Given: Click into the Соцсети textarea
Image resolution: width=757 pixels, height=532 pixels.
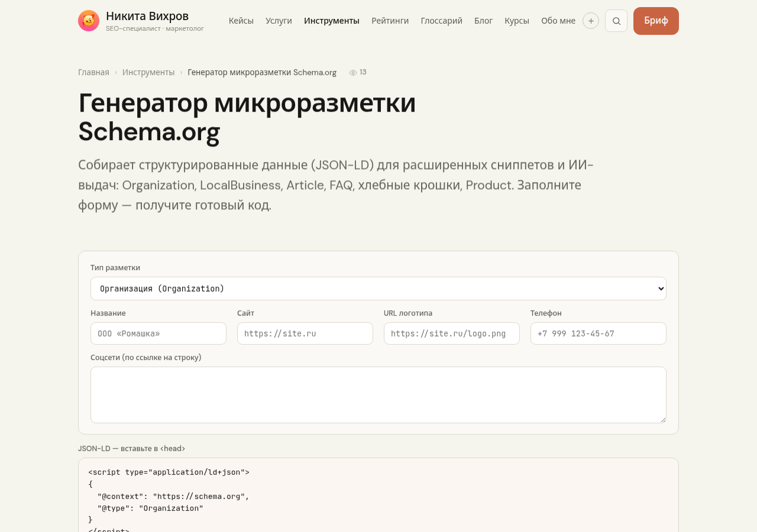Looking at the screenshot, I should tap(378, 395).
